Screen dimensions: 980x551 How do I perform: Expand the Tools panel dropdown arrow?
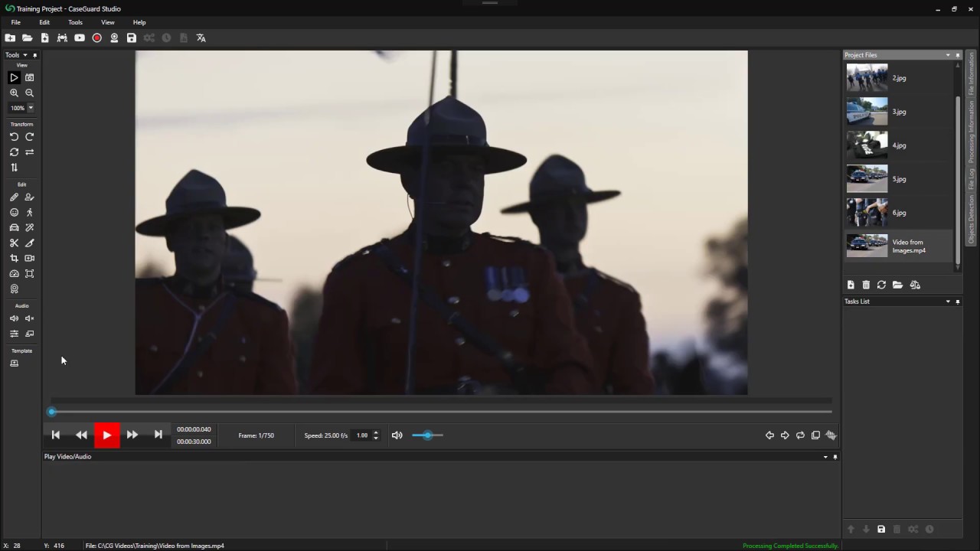pyautogui.click(x=24, y=55)
